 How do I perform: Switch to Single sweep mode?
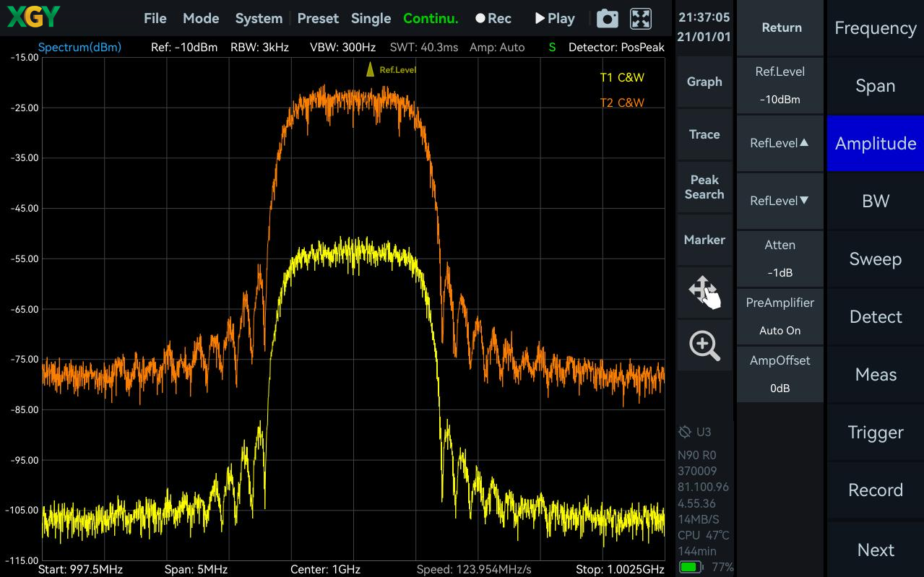pyautogui.click(x=371, y=19)
